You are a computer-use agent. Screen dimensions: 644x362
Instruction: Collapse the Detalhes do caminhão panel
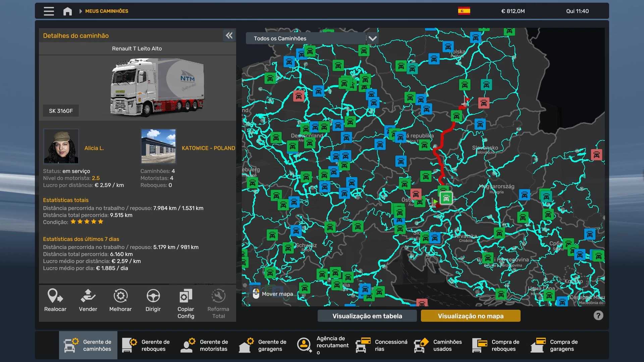[229, 36]
